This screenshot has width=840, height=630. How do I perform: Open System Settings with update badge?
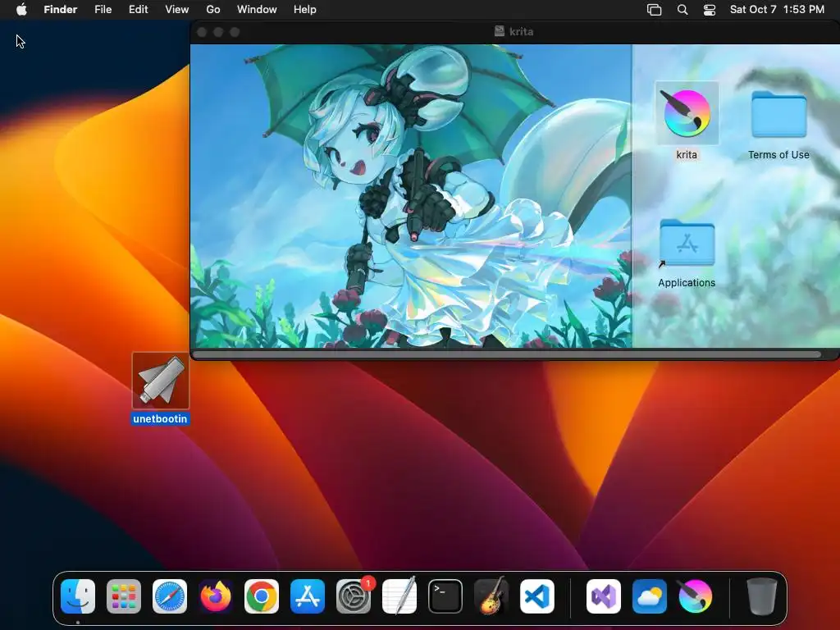click(354, 596)
